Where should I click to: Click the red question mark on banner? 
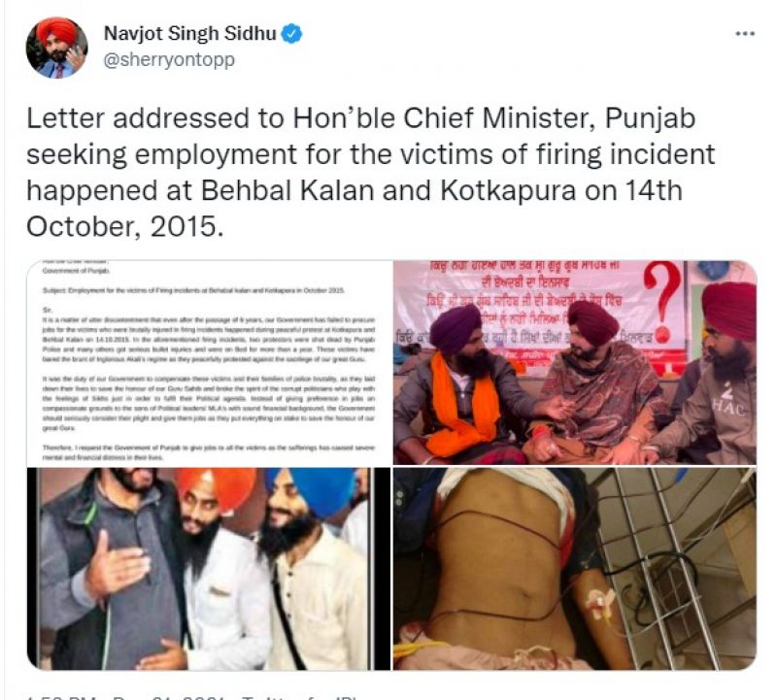coord(663,297)
